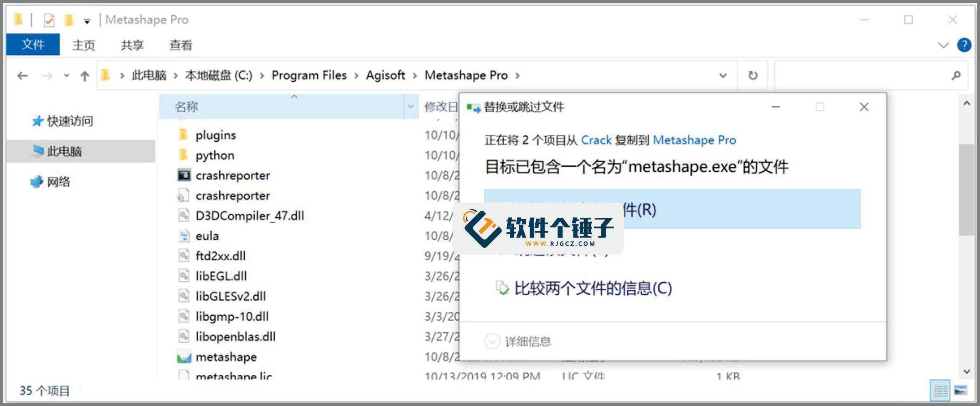
Task: Click file list scrollbar up arrow
Action: click(967, 104)
